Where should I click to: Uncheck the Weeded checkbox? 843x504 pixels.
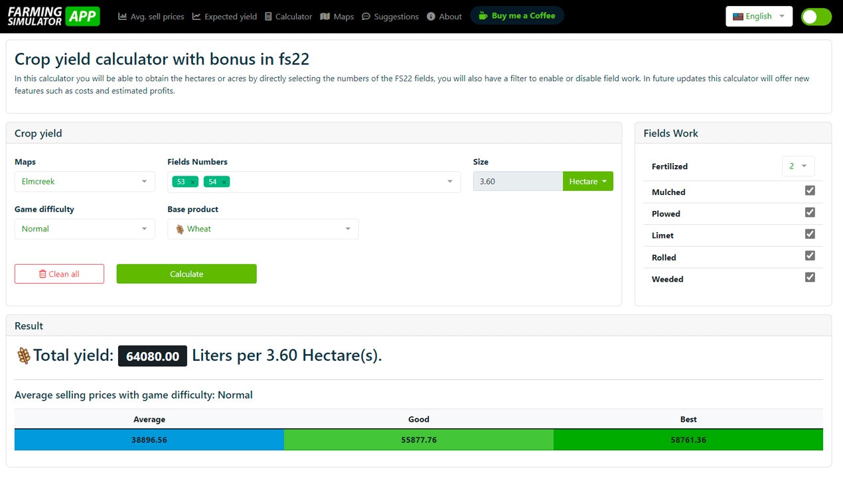(810, 278)
